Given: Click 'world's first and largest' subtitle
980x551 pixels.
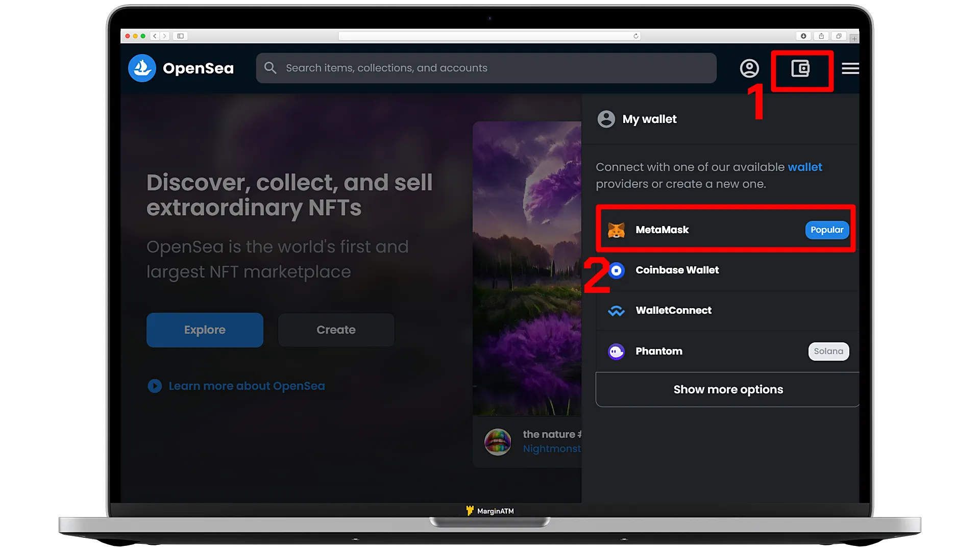Looking at the screenshot, I should (x=277, y=260).
